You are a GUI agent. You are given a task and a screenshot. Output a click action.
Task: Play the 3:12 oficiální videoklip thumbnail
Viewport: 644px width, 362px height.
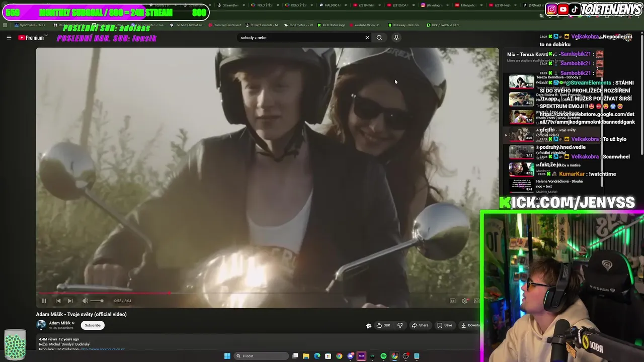(521, 151)
